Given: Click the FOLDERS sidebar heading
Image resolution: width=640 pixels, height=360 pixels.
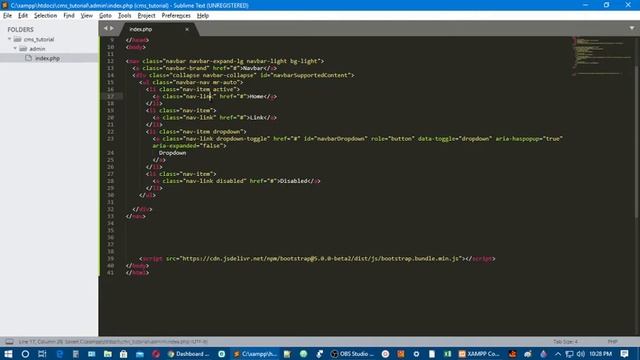Looking at the screenshot, I should pyautogui.click(x=20, y=29).
